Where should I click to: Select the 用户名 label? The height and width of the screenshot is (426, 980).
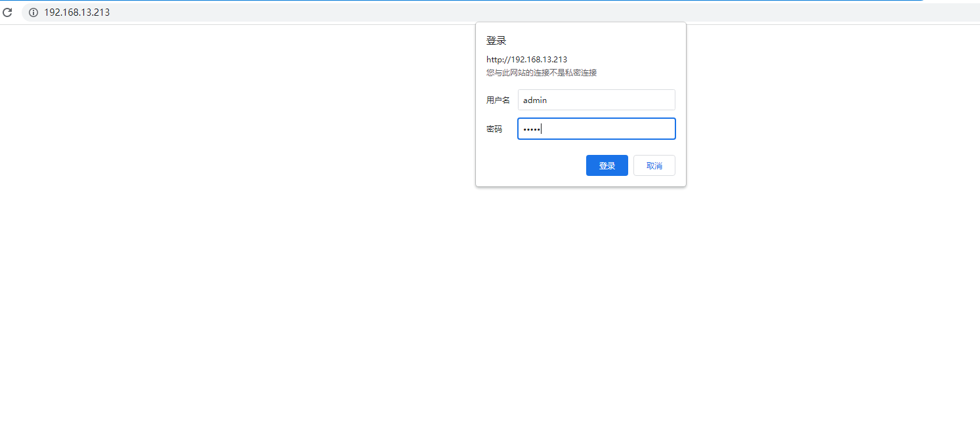pyautogui.click(x=498, y=100)
